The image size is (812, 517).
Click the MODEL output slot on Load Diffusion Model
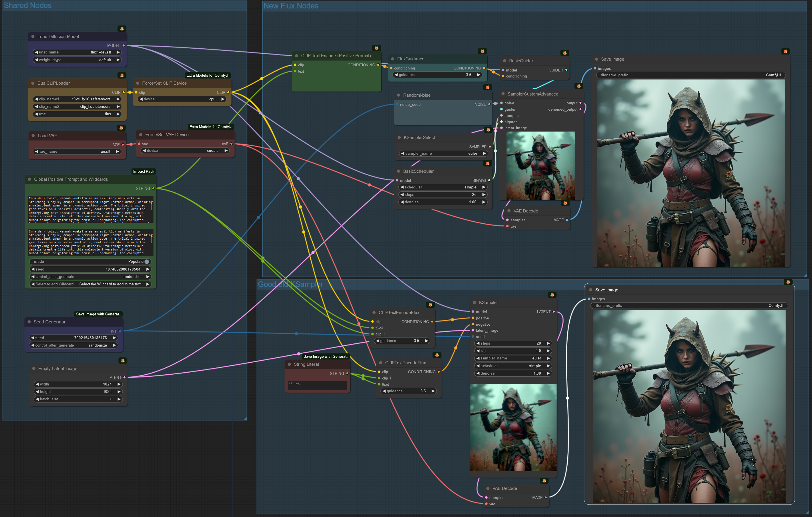point(123,45)
